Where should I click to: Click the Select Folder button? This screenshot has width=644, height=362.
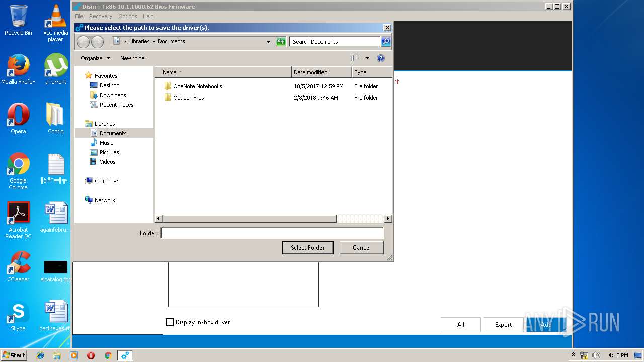click(x=308, y=248)
